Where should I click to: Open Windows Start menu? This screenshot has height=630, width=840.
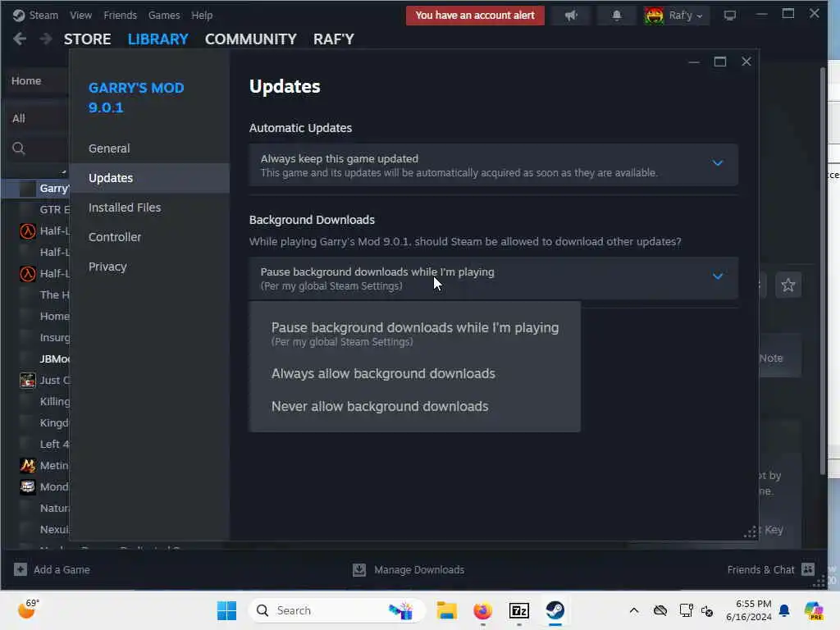tap(226, 610)
